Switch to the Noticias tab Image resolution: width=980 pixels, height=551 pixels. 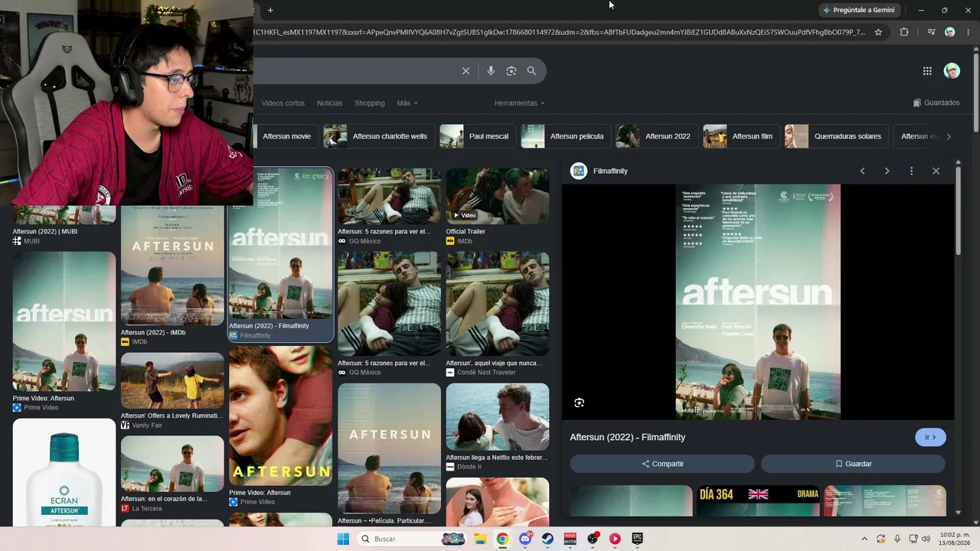(x=329, y=103)
